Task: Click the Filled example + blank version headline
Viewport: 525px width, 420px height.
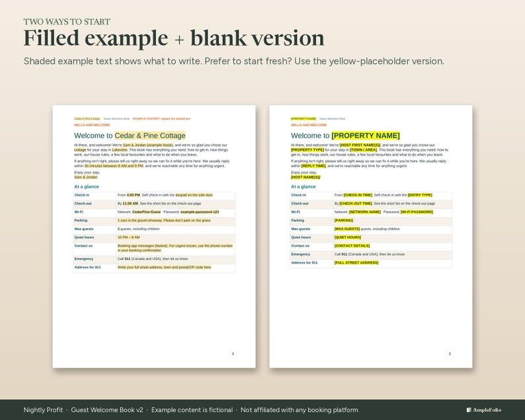Action: pos(174,38)
